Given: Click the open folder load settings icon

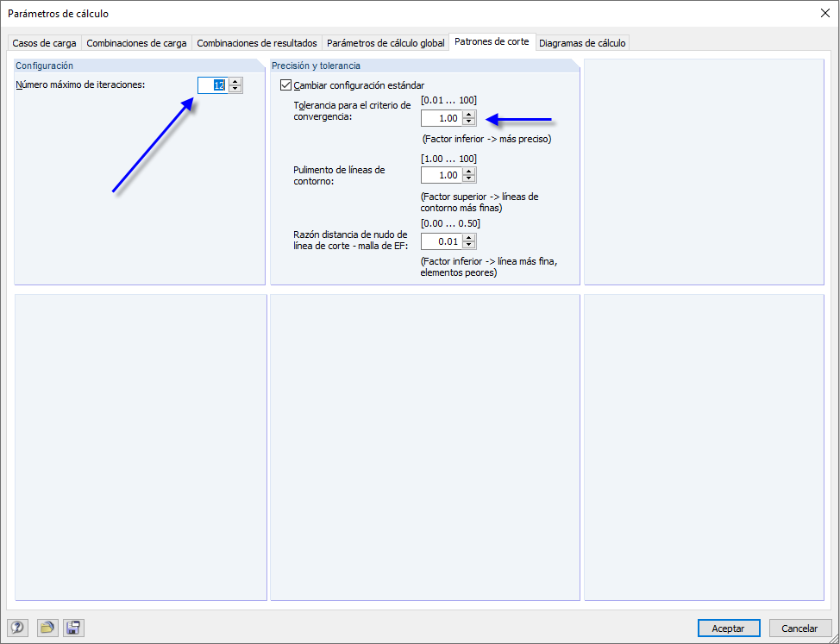Looking at the screenshot, I should [47, 628].
